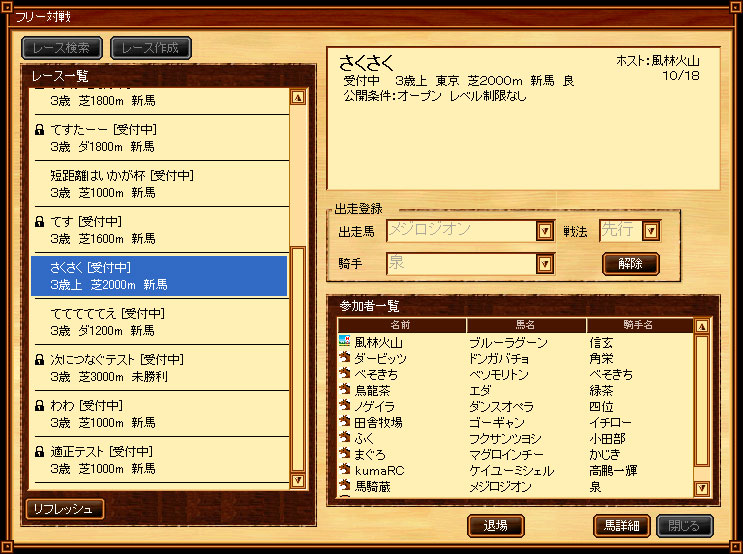Viewport: 743px width, 554px height.
Task: Select the 短距離よいかが杯 race entry
Action: pos(160,184)
